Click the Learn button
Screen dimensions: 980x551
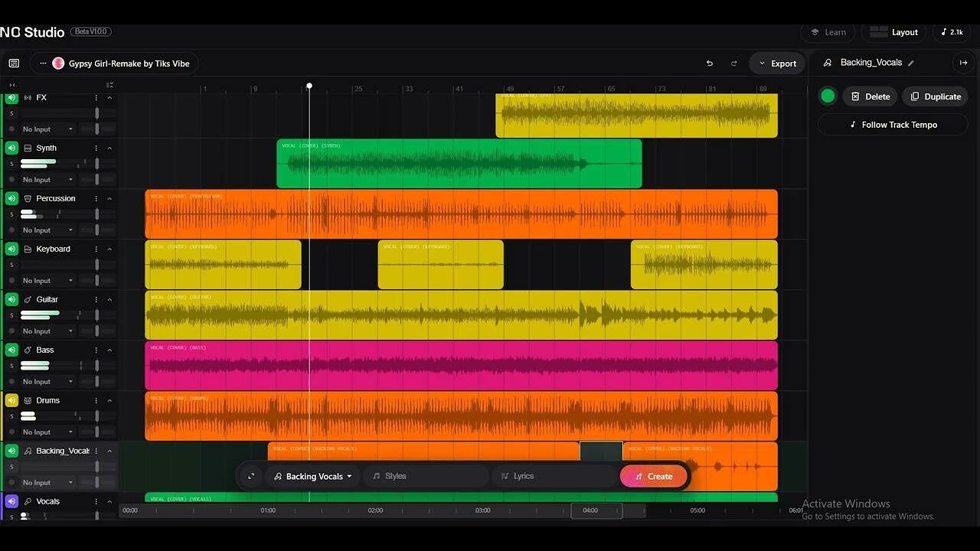(x=828, y=32)
